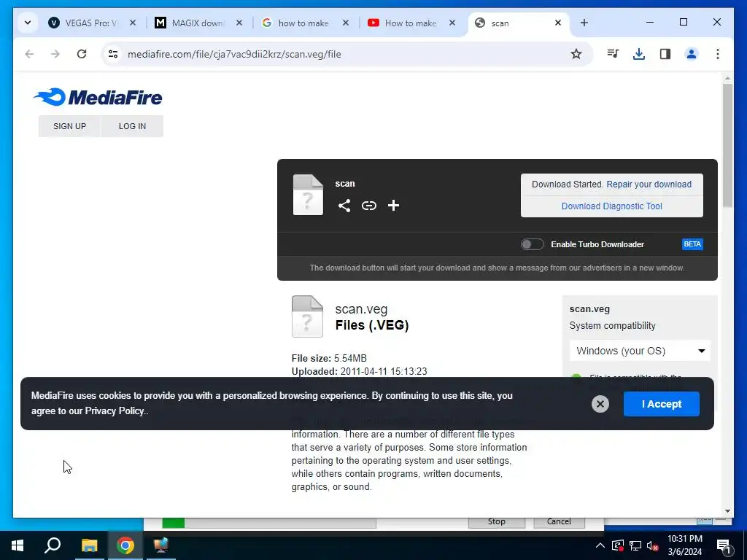
Task: Click the address bar URL field
Action: 344,54
